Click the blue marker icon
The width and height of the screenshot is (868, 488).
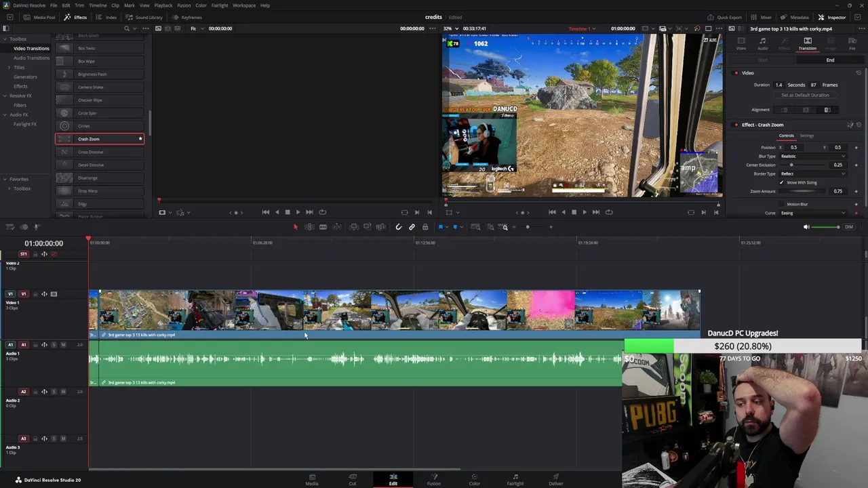click(455, 227)
